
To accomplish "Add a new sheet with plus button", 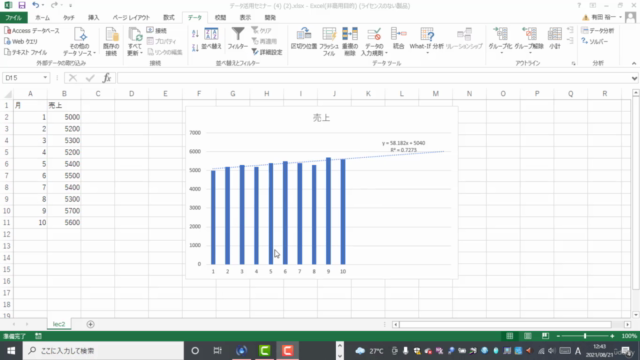I will [90, 324].
